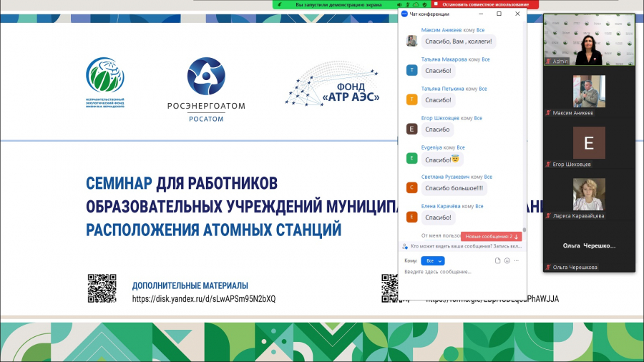Image resolution: width=644 pixels, height=362 pixels.
Task: Click the chat scrollbar thumb
Action: (525, 228)
